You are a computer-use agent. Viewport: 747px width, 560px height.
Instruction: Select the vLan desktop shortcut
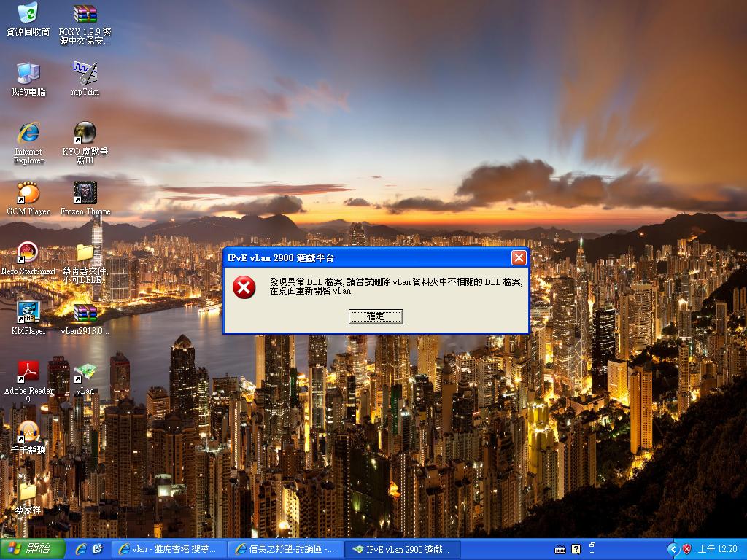[x=85, y=372]
